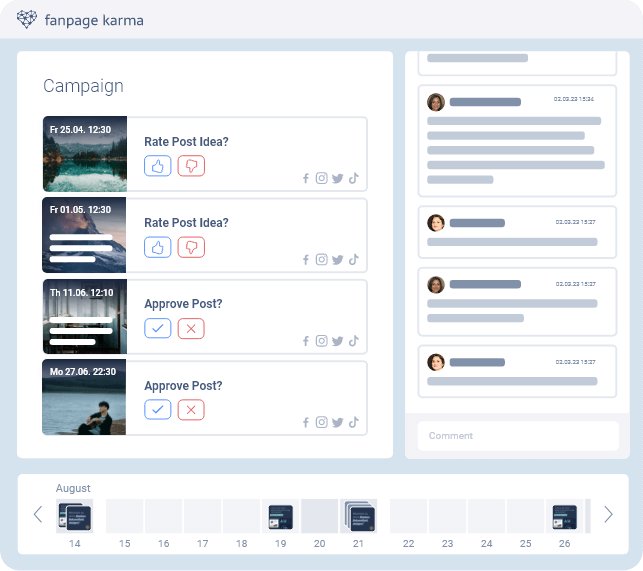Click thumbs down on Fr 25.04. post idea
643x571 pixels.
coord(191,166)
